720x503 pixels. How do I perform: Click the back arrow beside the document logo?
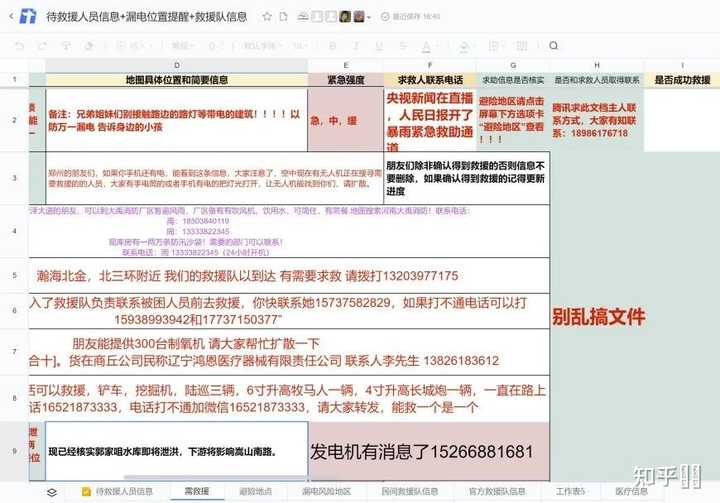pos(11,17)
